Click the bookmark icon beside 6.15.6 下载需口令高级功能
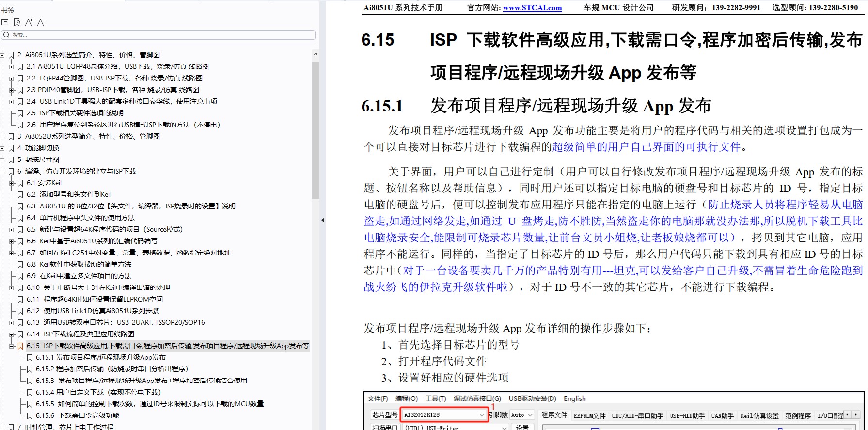This screenshot has height=430, width=868. coord(30,415)
